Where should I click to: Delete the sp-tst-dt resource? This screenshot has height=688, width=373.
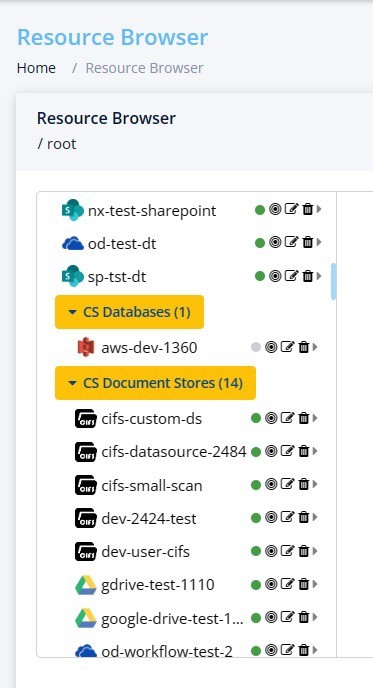(x=308, y=276)
